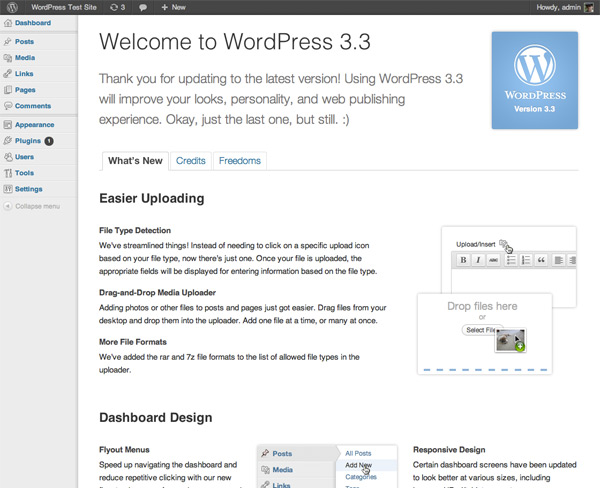Open the Posts menu label
Screen dimensions: 600x488
pos(24,42)
